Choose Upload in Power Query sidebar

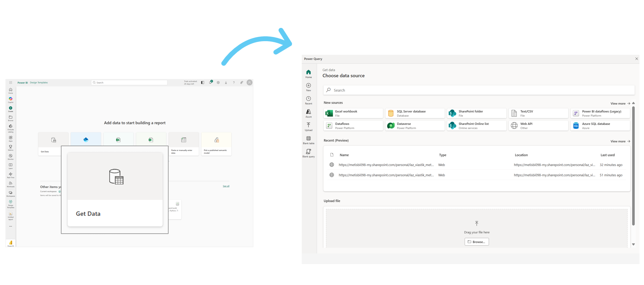click(x=308, y=127)
